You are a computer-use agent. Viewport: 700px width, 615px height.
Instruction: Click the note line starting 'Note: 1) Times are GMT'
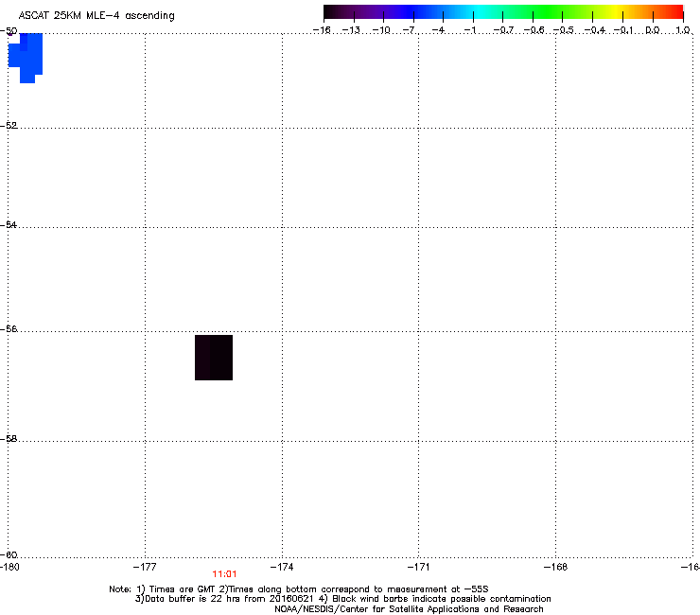(299, 589)
